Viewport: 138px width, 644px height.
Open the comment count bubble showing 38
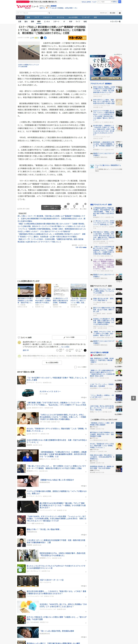pyautogui.click(x=32, y=38)
